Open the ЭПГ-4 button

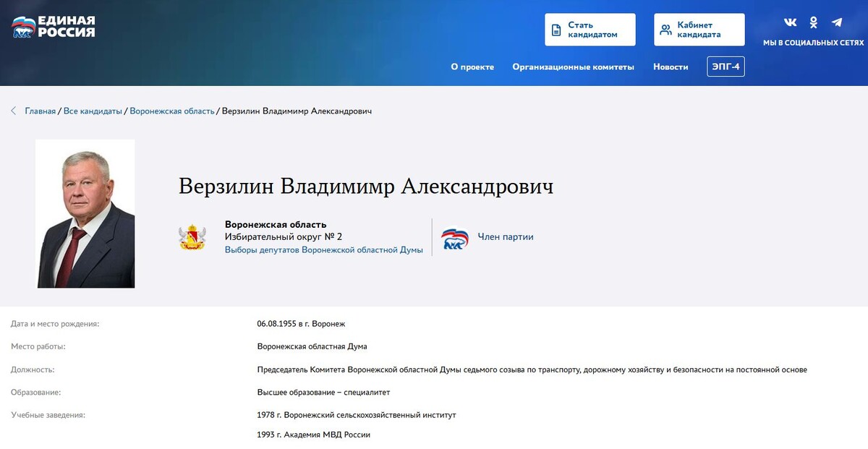click(726, 67)
